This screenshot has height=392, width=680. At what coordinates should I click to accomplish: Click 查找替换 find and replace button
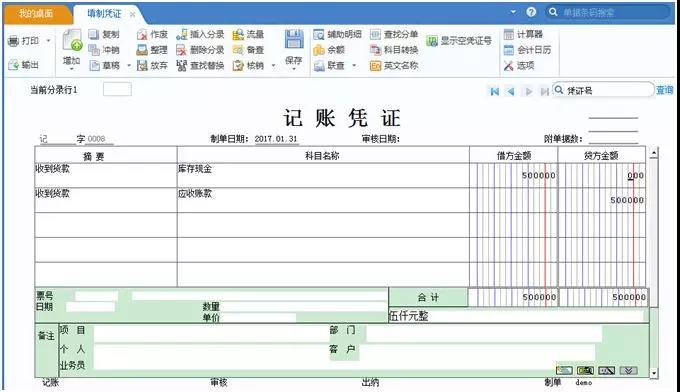click(x=200, y=65)
